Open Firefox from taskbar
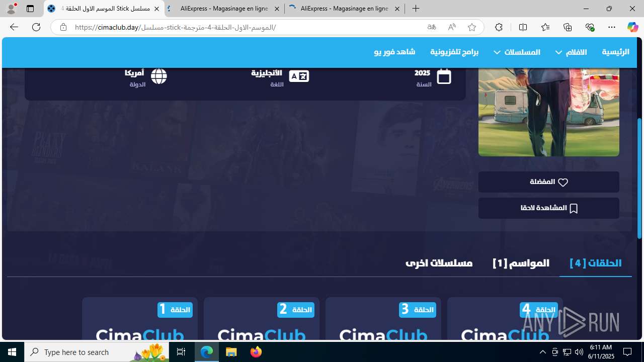Image resolution: width=644 pixels, height=362 pixels. pyautogui.click(x=256, y=352)
